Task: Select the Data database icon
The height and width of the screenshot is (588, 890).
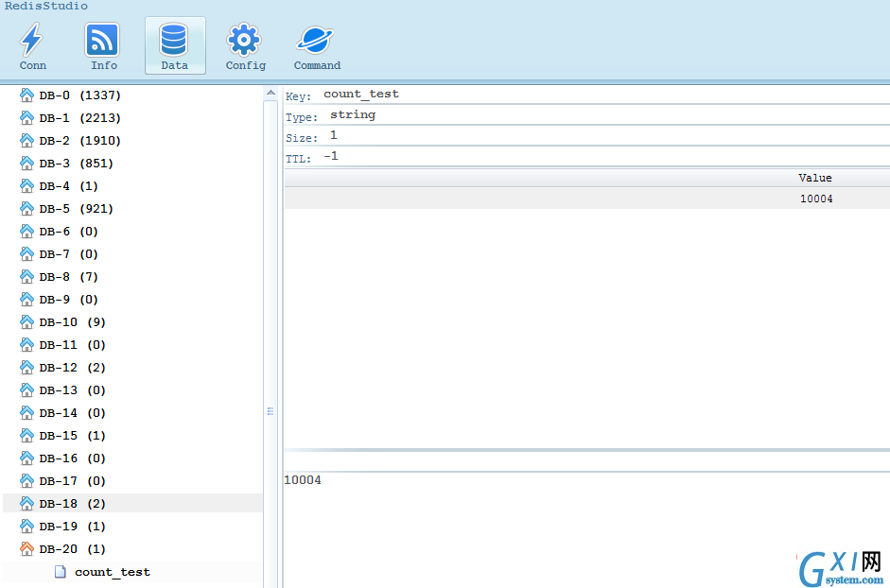Action: [174, 40]
